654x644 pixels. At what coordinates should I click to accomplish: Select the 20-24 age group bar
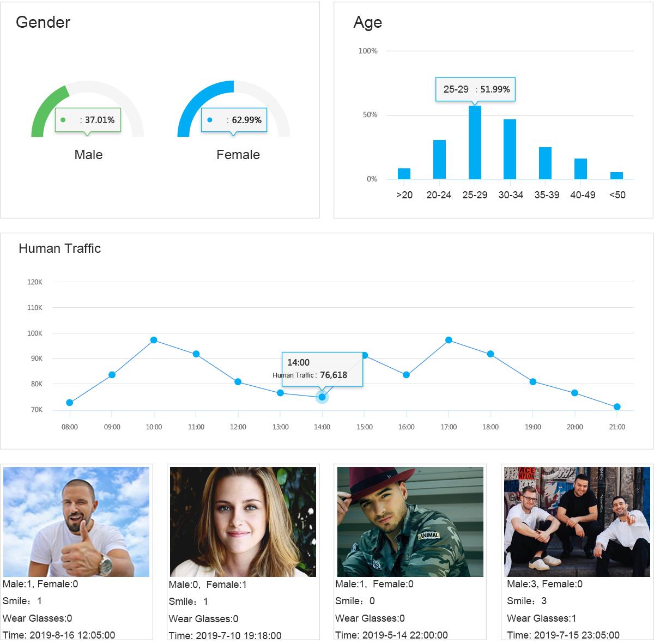(x=439, y=160)
